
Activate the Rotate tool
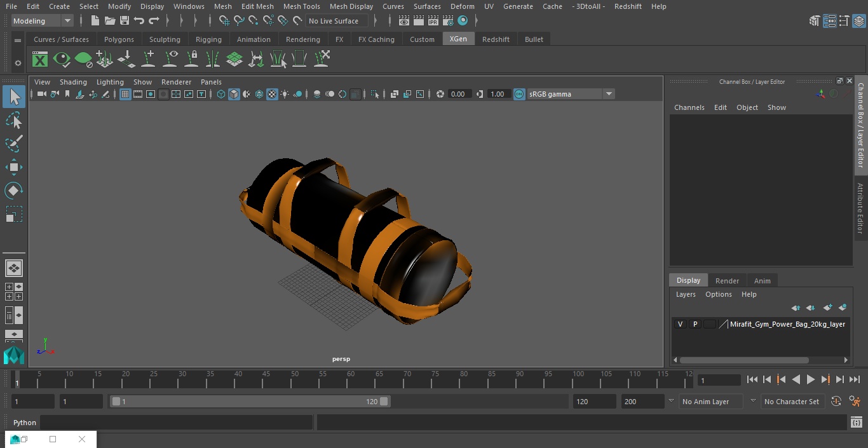[x=14, y=191]
